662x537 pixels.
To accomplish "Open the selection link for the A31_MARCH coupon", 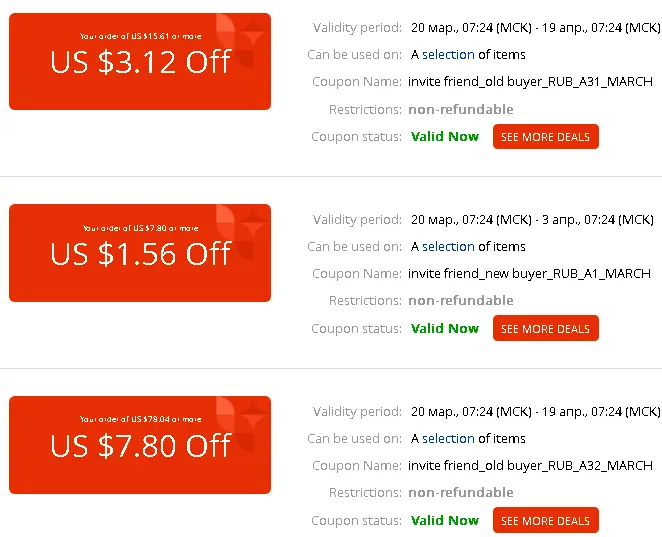I will coord(448,55).
